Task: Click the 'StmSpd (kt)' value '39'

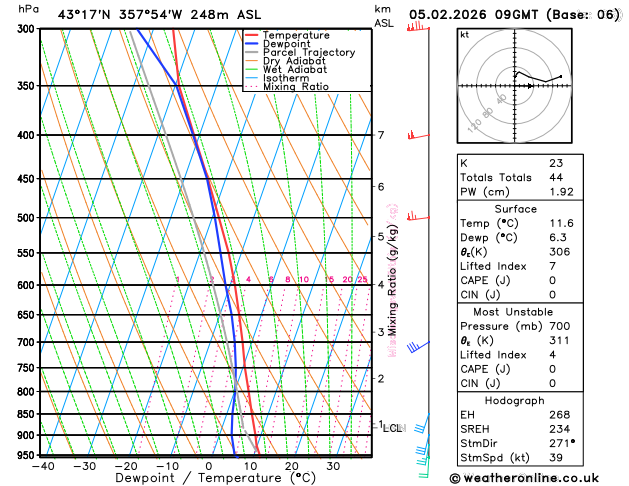Action: pyautogui.click(x=556, y=458)
